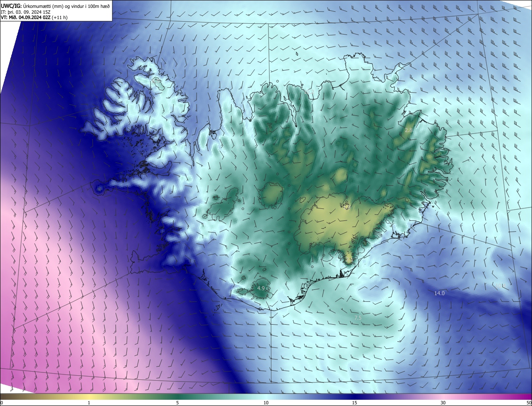Screen dimensions: 532x406
Task: Click the 10 tick label on the color scale
Action: (266, 403)
